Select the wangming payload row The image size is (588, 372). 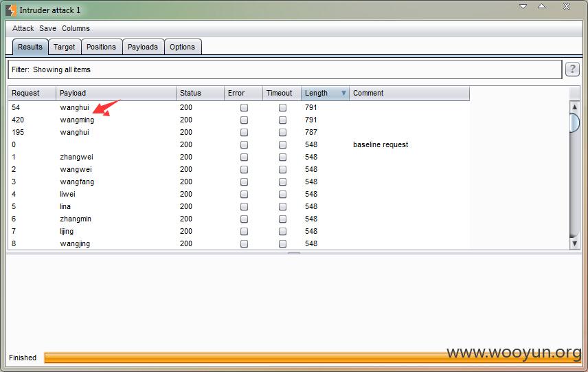77,120
